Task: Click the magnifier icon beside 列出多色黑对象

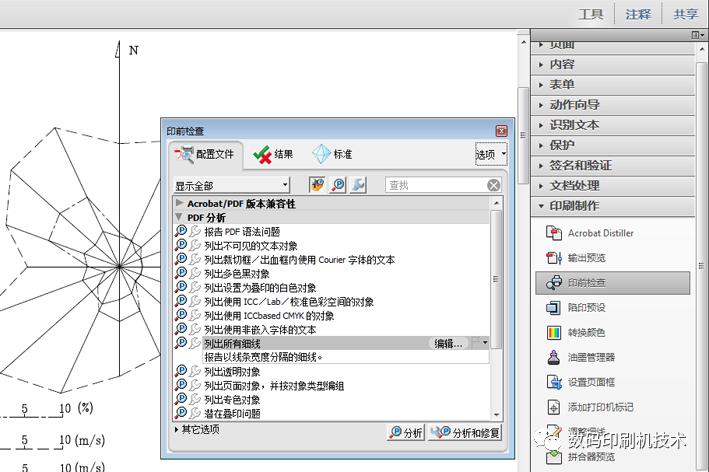Action: click(x=181, y=274)
